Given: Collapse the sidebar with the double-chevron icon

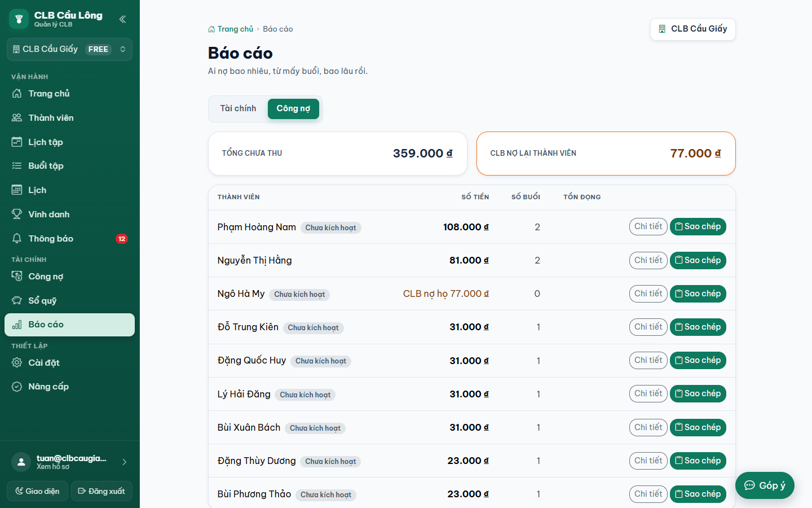Looking at the screenshot, I should pyautogui.click(x=122, y=19).
